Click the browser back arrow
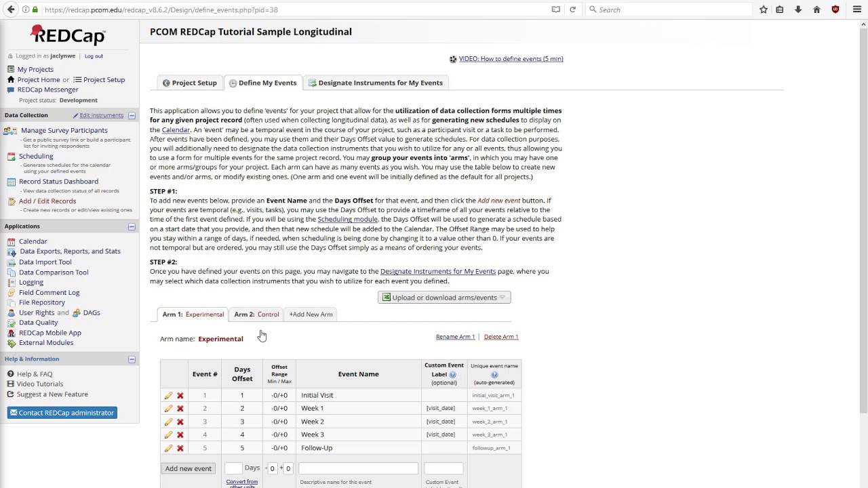The width and height of the screenshot is (868, 488). point(10,9)
